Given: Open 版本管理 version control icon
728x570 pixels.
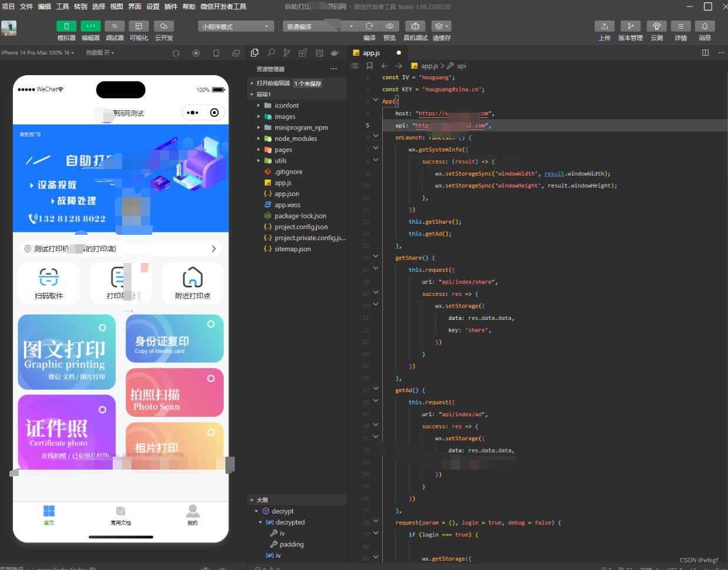Looking at the screenshot, I should 630,26.
